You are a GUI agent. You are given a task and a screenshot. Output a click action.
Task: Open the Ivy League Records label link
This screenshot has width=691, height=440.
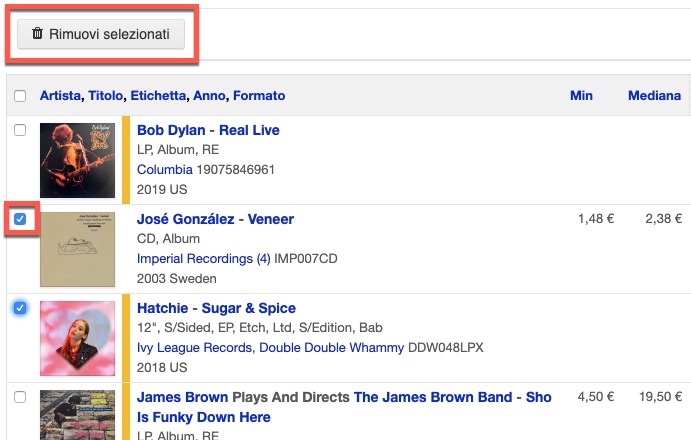[194, 348]
